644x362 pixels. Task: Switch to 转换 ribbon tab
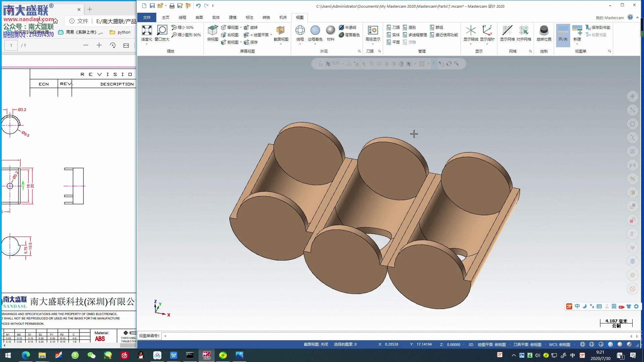coord(266,17)
